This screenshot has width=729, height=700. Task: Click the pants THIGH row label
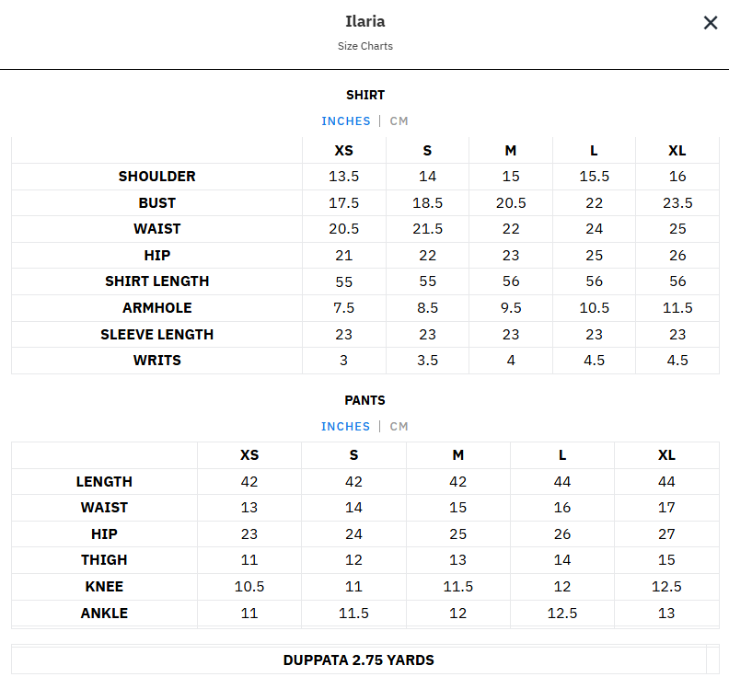(x=104, y=560)
